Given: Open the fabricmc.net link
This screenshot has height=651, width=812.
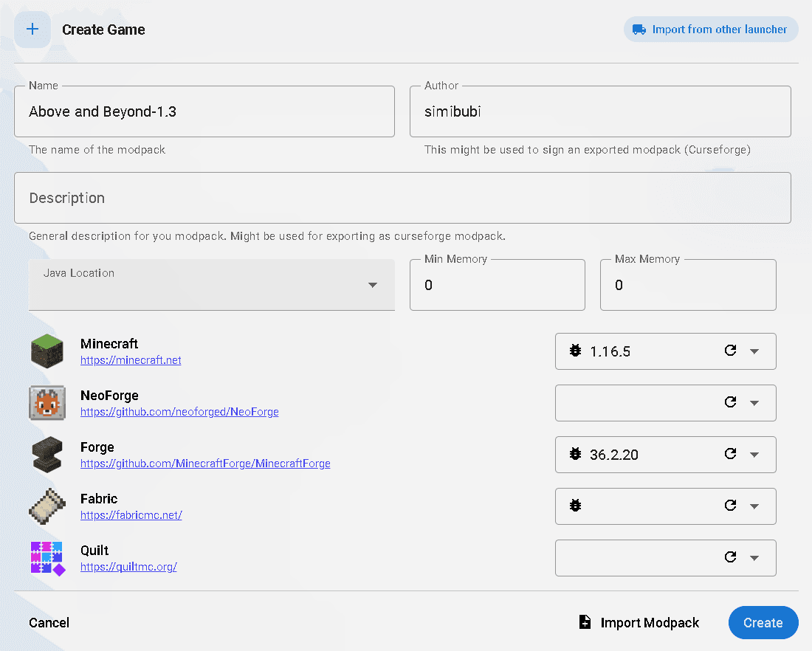Looking at the screenshot, I should [131, 515].
